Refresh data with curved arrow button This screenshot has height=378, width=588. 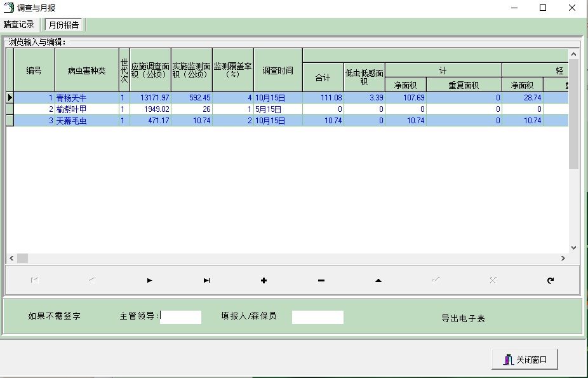pos(551,280)
